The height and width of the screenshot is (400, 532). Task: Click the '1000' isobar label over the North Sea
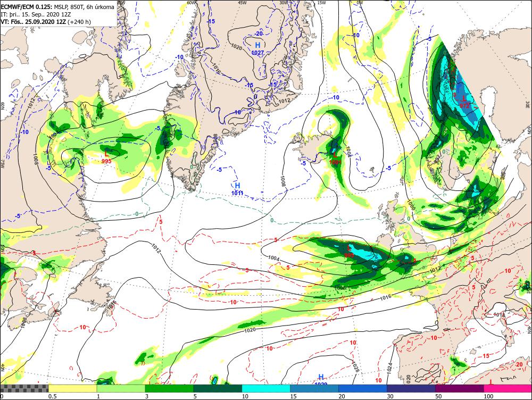[411, 205]
